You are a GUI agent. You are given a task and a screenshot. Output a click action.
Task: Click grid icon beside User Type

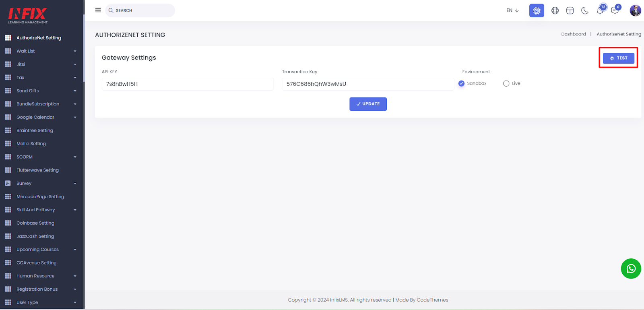8,302
